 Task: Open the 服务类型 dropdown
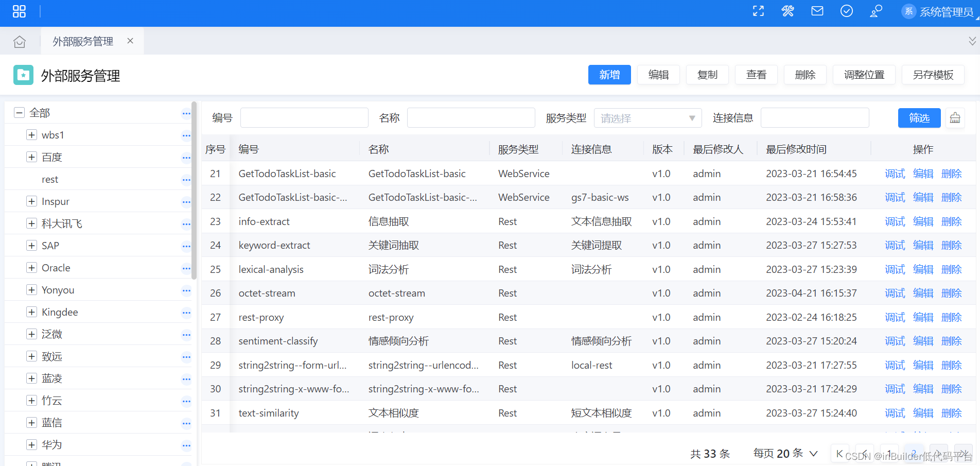point(647,118)
